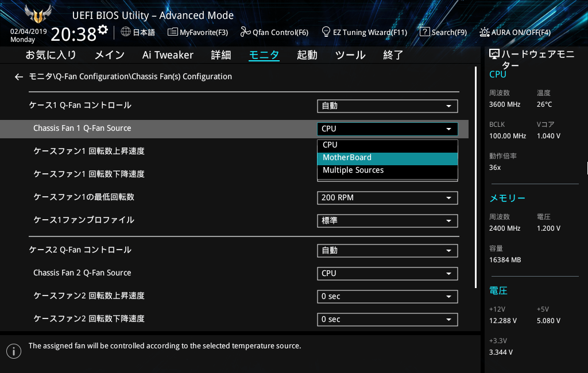Click the memory capacity 16384 MB value
Screen dimensions: 588x373
click(x=505, y=260)
